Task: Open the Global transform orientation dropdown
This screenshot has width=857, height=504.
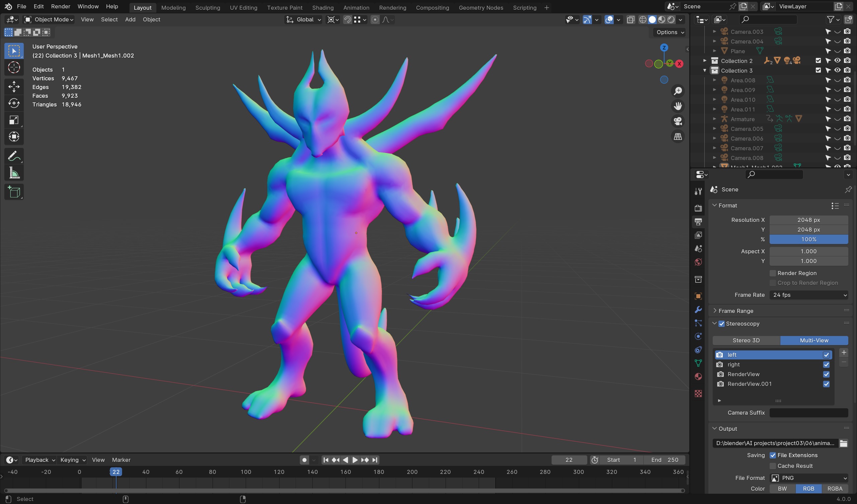Action: click(303, 20)
